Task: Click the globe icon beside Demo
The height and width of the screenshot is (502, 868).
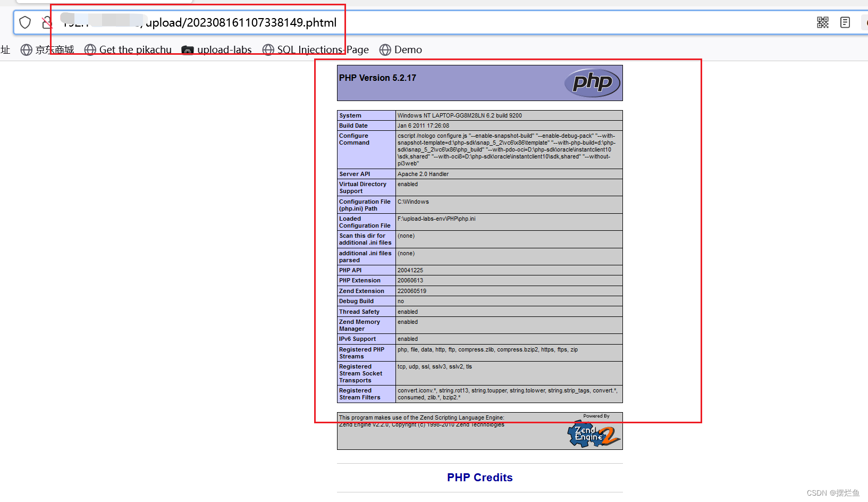Action: pyautogui.click(x=385, y=49)
